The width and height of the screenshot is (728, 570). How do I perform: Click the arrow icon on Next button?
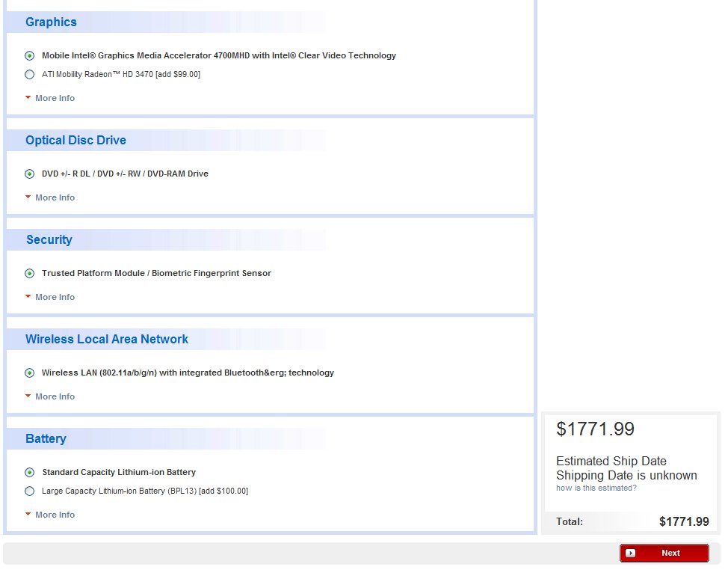coord(630,553)
